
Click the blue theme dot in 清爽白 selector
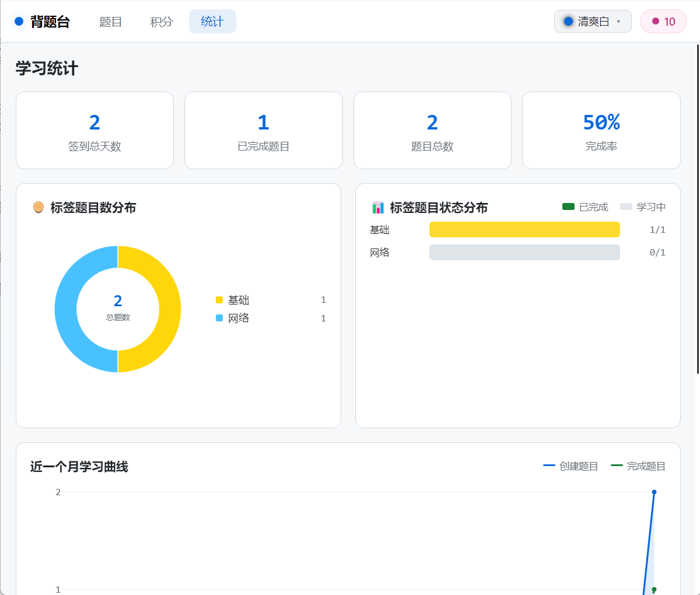568,22
